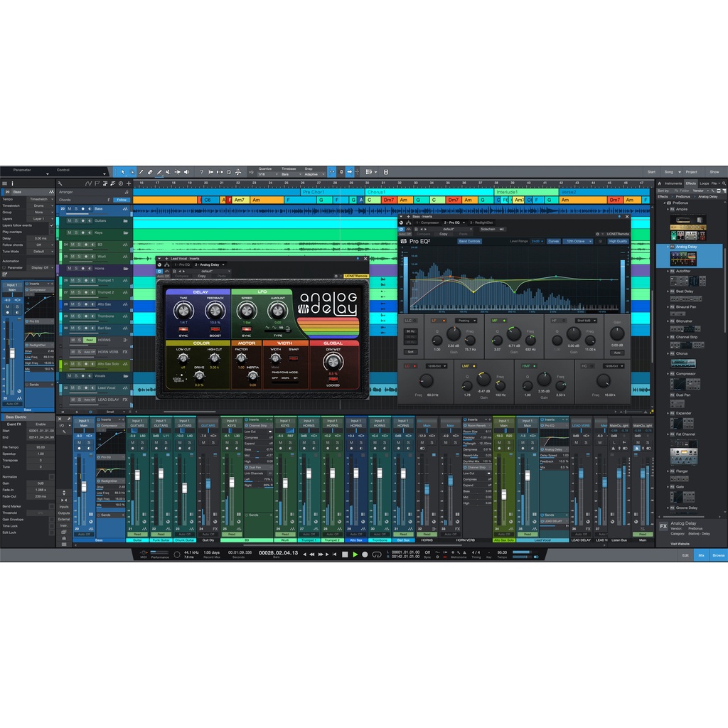Toggle the Layers follow events checkbox
This screenshot has height=728, width=728.
click(x=51, y=225)
